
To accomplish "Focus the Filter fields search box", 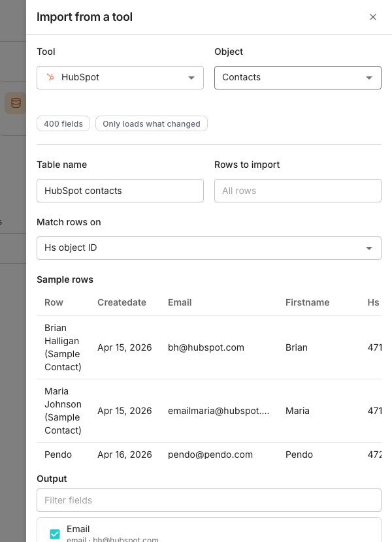I will pyautogui.click(x=209, y=500).
